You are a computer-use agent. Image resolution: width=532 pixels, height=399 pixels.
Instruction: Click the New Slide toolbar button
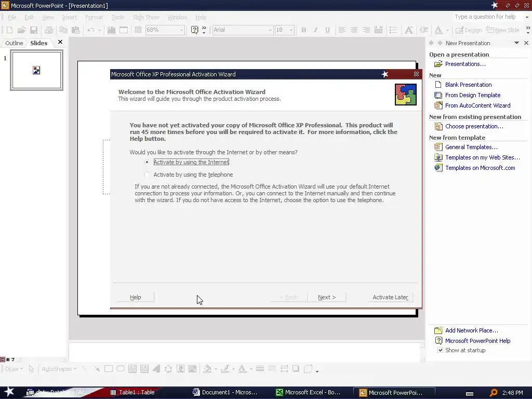click(502, 30)
